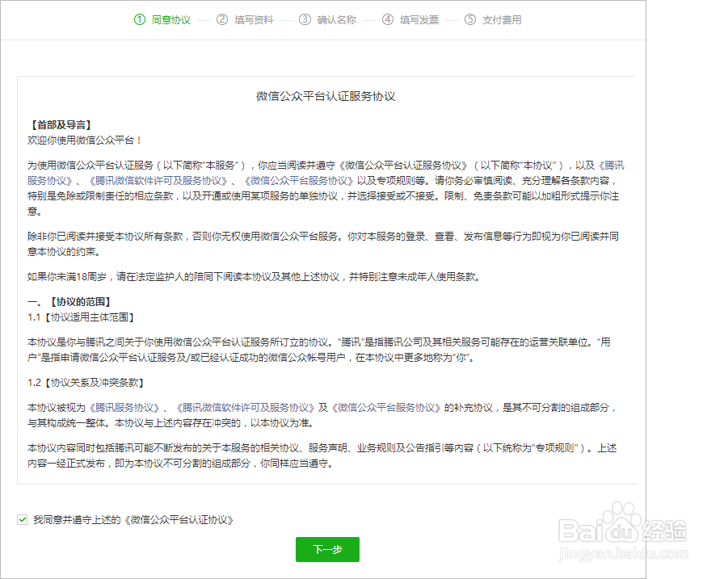Screen dimensions: 728x579
Task: Click the 同意协议 step label
Action: (170, 20)
